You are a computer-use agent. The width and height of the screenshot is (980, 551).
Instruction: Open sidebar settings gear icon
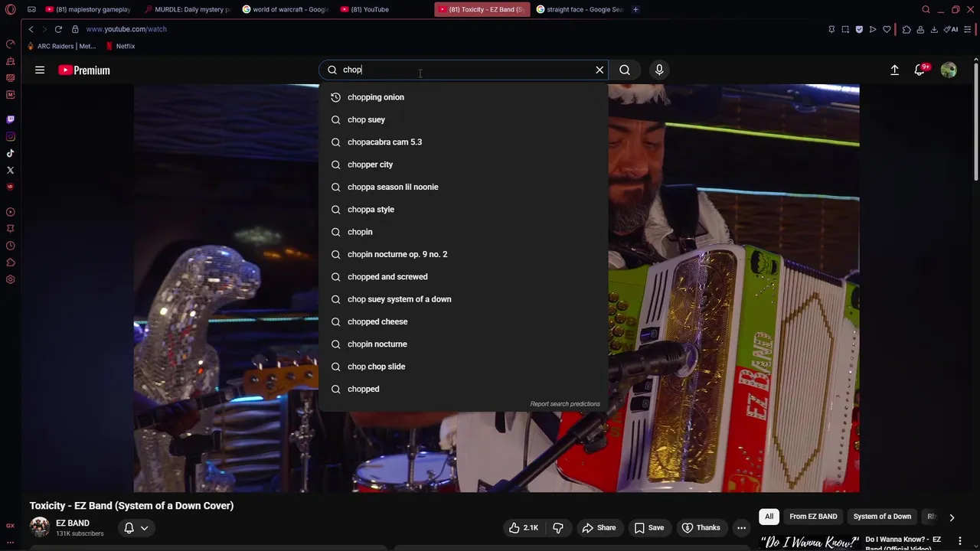point(10,279)
